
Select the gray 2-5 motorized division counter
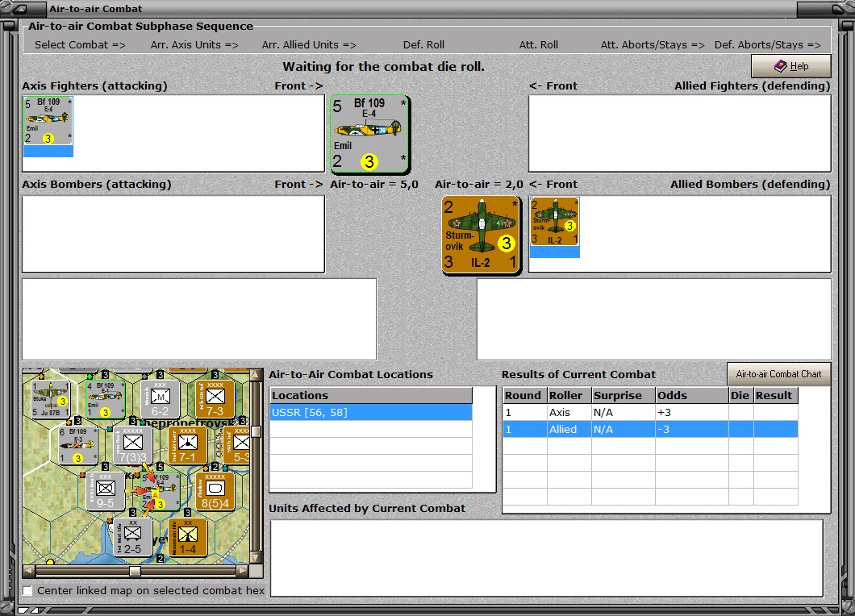[x=132, y=537]
